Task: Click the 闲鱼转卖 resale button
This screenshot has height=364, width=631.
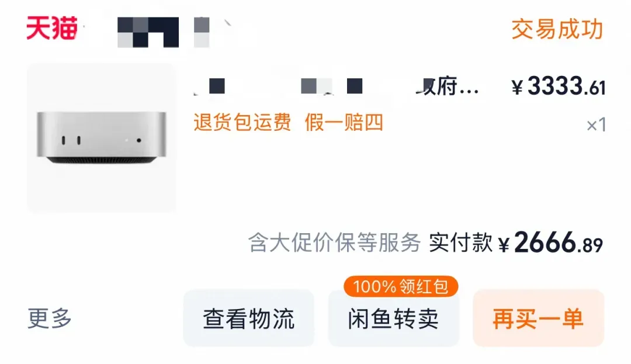Action: point(393,318)
